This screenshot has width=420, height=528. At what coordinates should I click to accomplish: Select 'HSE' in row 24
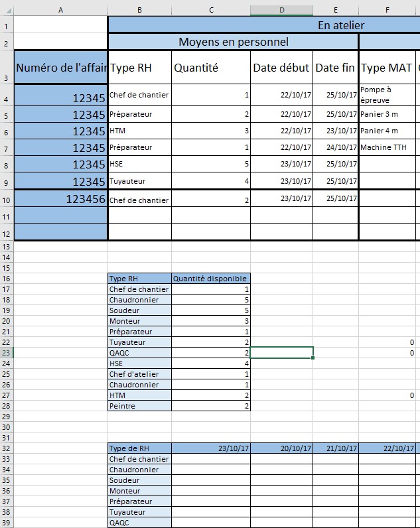click(139, 363)
